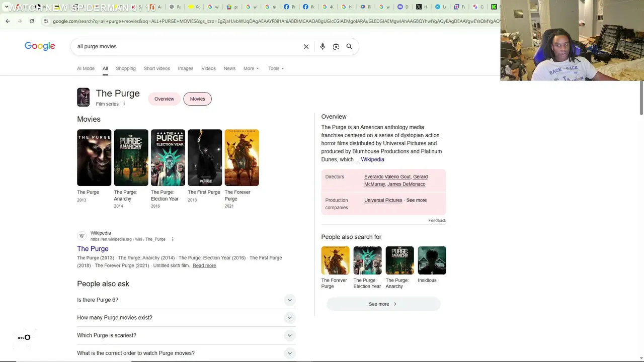Open the AI Mode search tab
Viewport: 644px width, 362px height.
click(86, 68)
